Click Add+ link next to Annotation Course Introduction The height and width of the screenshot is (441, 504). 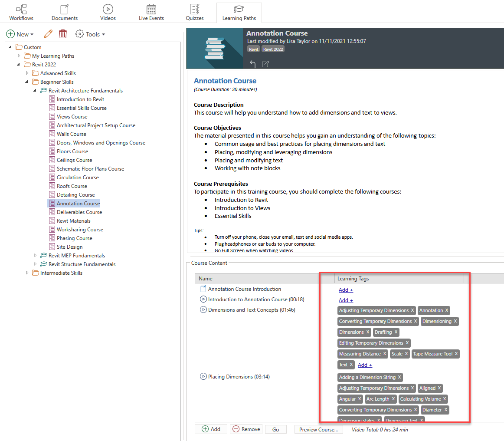[x=345, y=290]
